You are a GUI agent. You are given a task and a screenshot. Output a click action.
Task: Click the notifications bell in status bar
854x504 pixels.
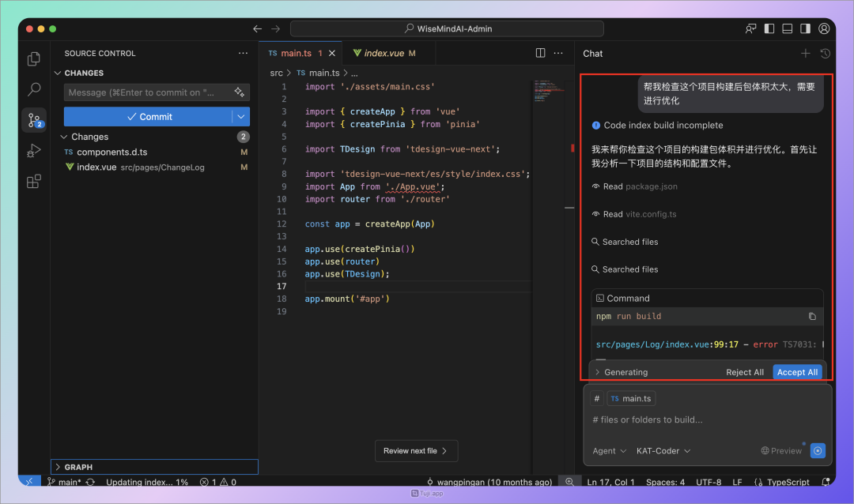[827, 482]
